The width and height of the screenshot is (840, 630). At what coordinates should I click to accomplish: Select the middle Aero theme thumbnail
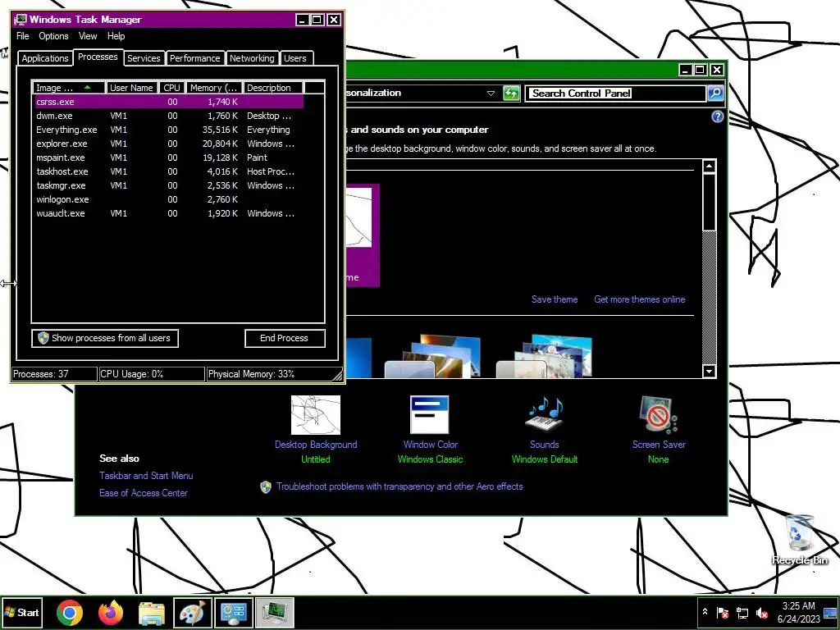pos(433,356)
